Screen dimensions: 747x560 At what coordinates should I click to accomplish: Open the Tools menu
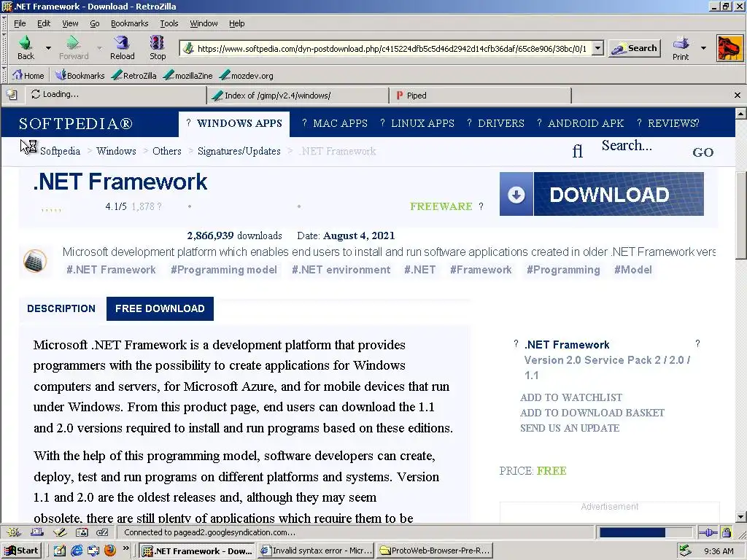click(x=169, y=23)
